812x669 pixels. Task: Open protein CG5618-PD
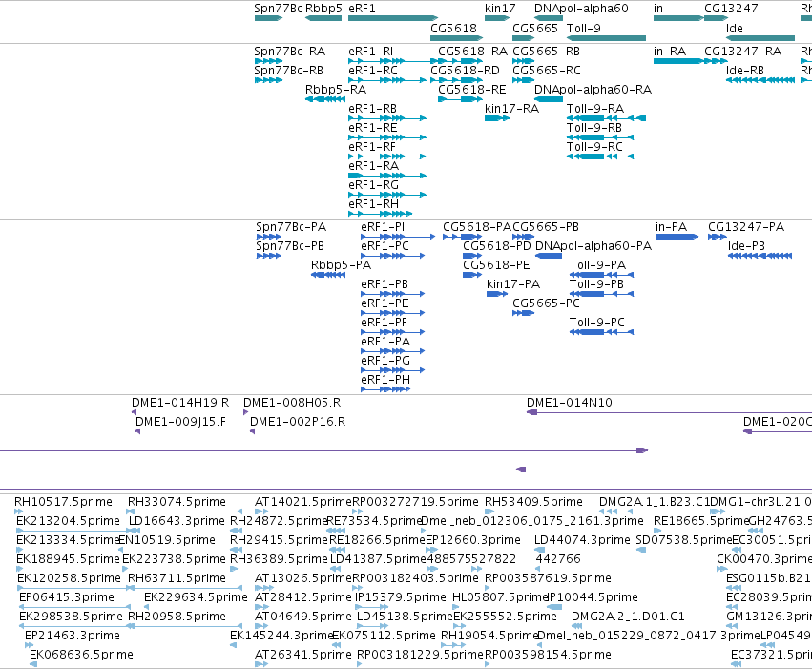[496, 246]
